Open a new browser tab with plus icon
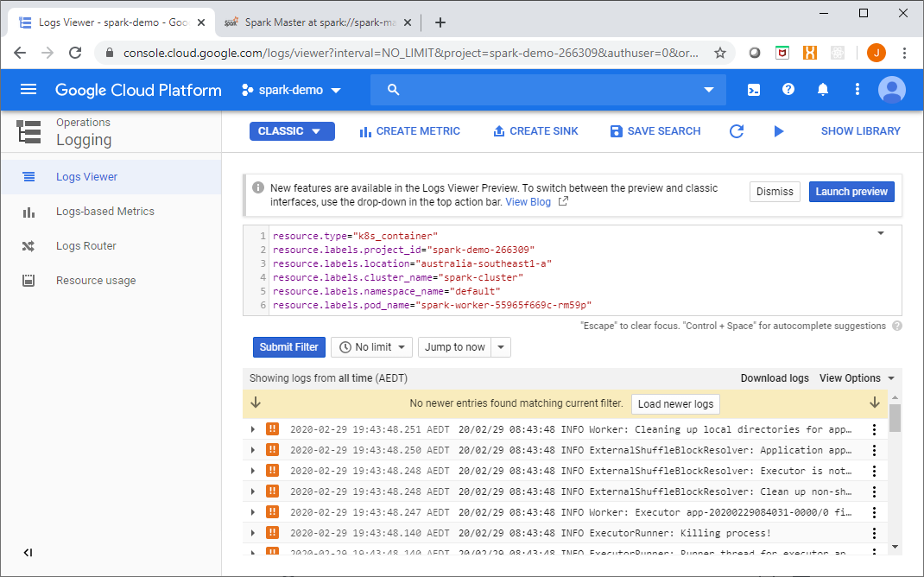Image resolution: width=924 pixels, height=577 pixels. pos(440,22)
